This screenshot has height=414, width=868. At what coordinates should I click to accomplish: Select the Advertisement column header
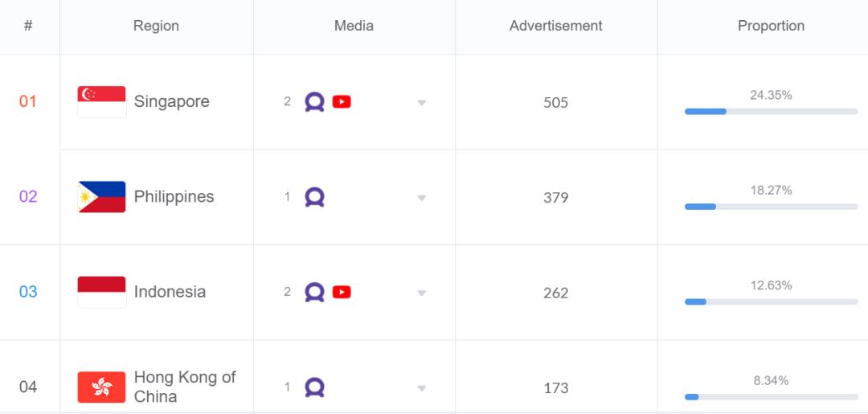pos(556,26)
